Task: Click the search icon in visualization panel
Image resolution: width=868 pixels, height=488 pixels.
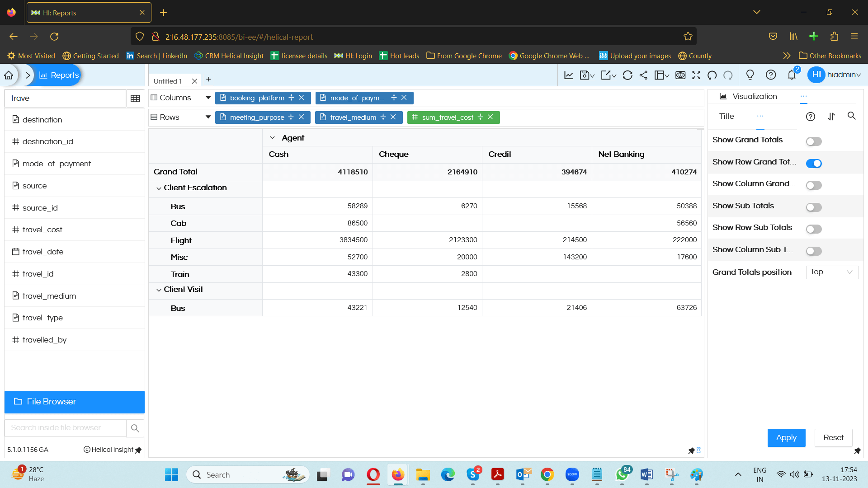Action: (x=852, y=116)
